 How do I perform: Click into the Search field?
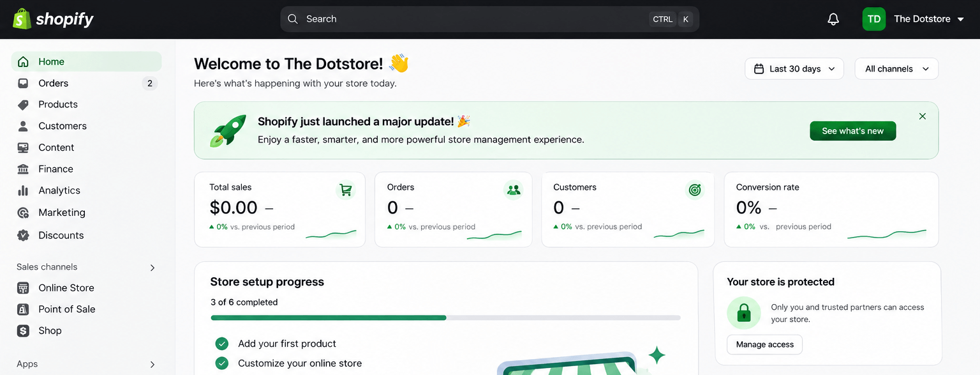[490, 19]
